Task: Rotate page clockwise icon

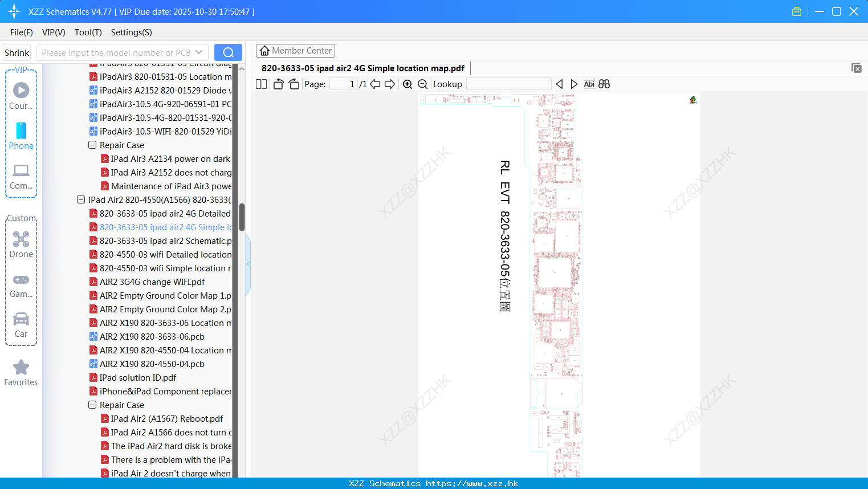Action: 294,84
